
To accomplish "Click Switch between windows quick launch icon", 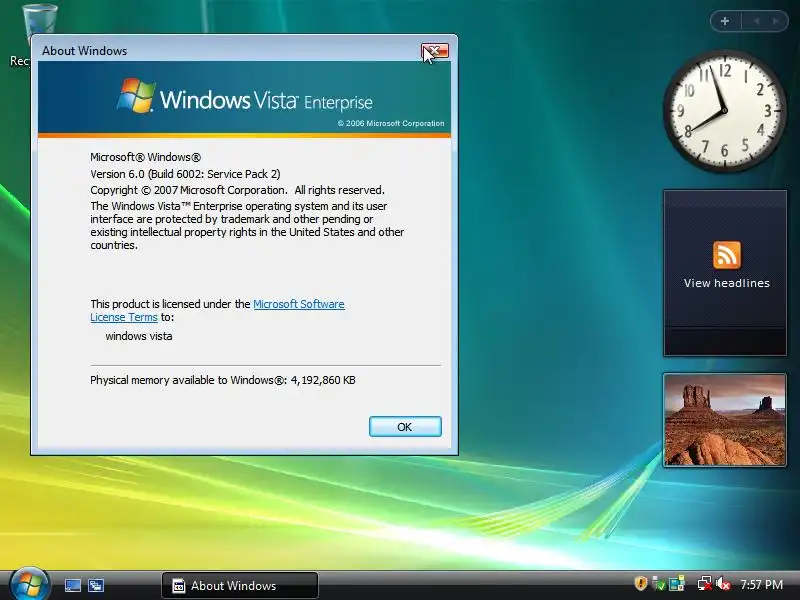I will [96, 585].
